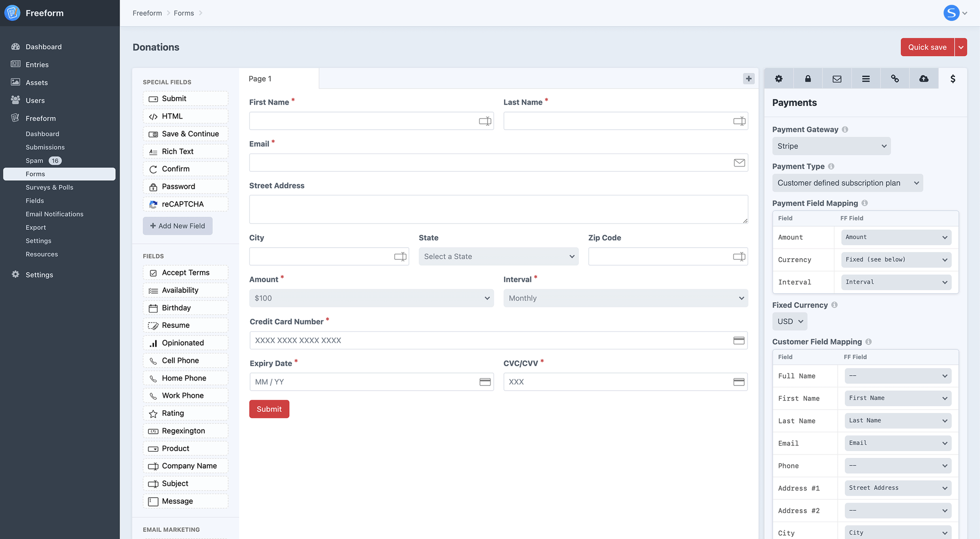
Task: Open the form settings gear tab
Action: 779,78
